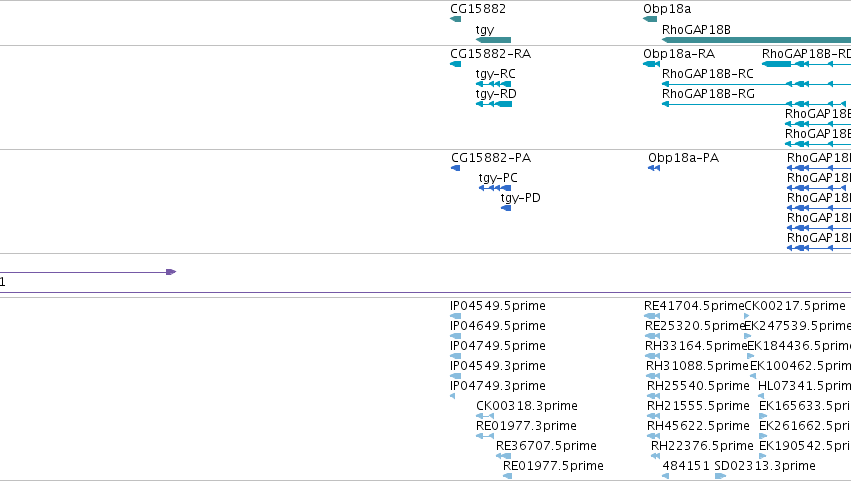Click EST IP04749.5prime
Image resolution: width=851 pixels, height=481 pixels.
(x=498, y=346)
